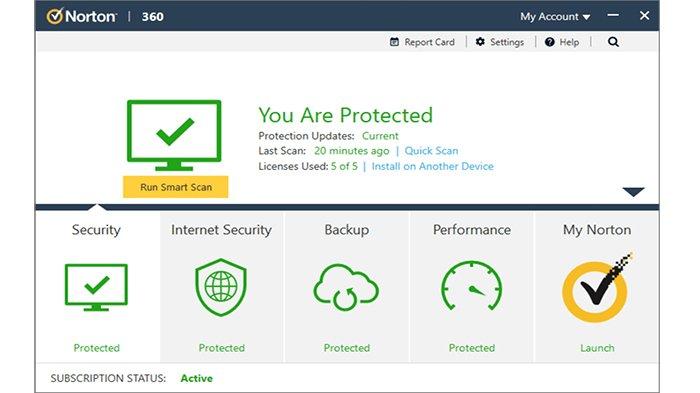Click the 'Current' protection updates value

380,136
